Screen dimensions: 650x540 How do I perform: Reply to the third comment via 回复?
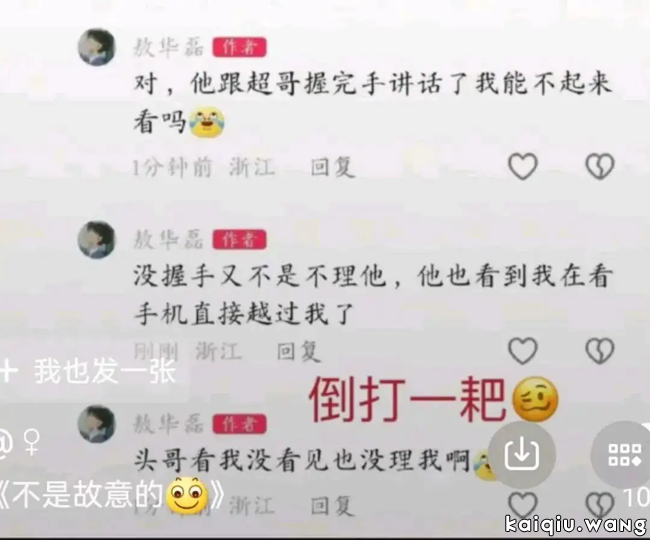(x=332, y=506)
